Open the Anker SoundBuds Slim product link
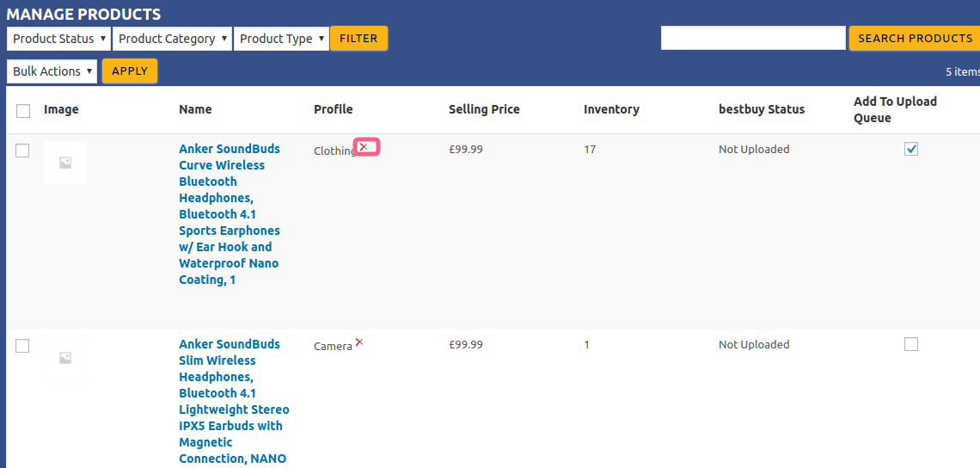The height and width of the screenshot is (468, 980). click(234, 401)
